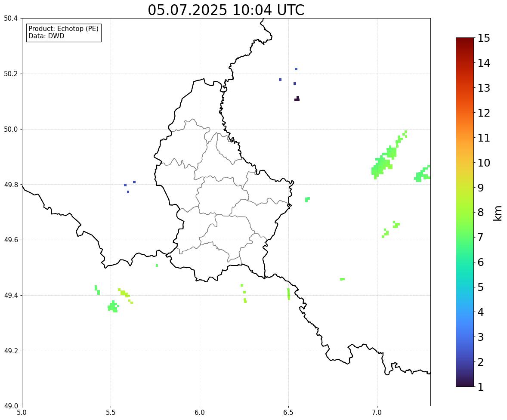
Task: Click longitude axis label 7.0
Action: coord(377,413)
